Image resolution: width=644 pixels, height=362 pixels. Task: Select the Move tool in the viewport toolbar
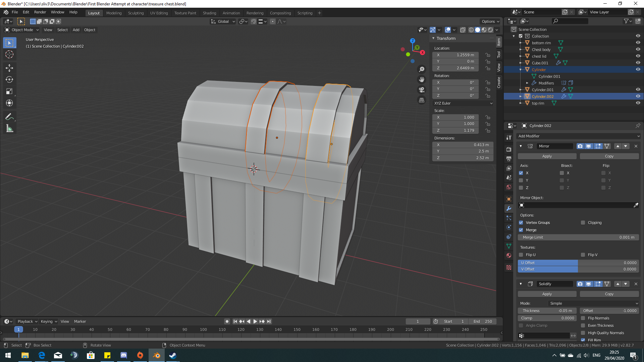pos(9,68)
